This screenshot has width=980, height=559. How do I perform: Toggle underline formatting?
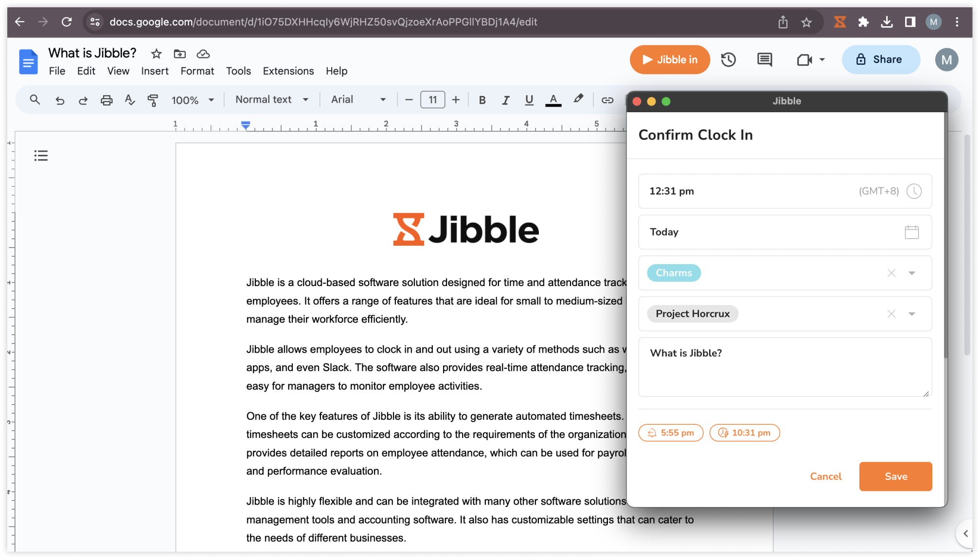(x=529, y=100)
